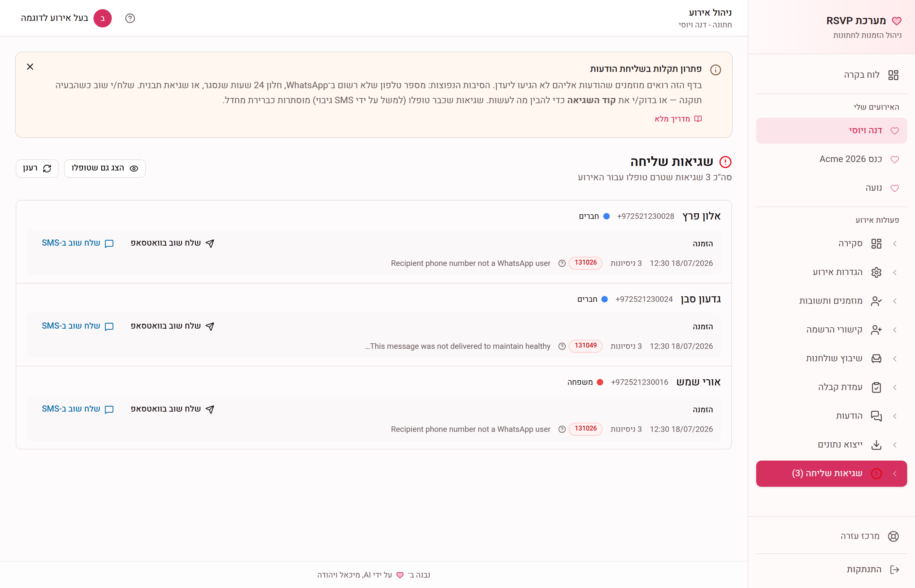Click the שיבוץ שולחנות sofa icon
The width and height of the screenshot is (915, 588).
[x=876, y=359]
